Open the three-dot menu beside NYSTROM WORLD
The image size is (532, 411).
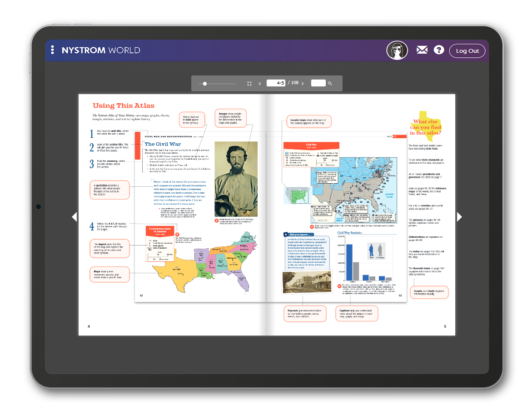tap(53, 50)
